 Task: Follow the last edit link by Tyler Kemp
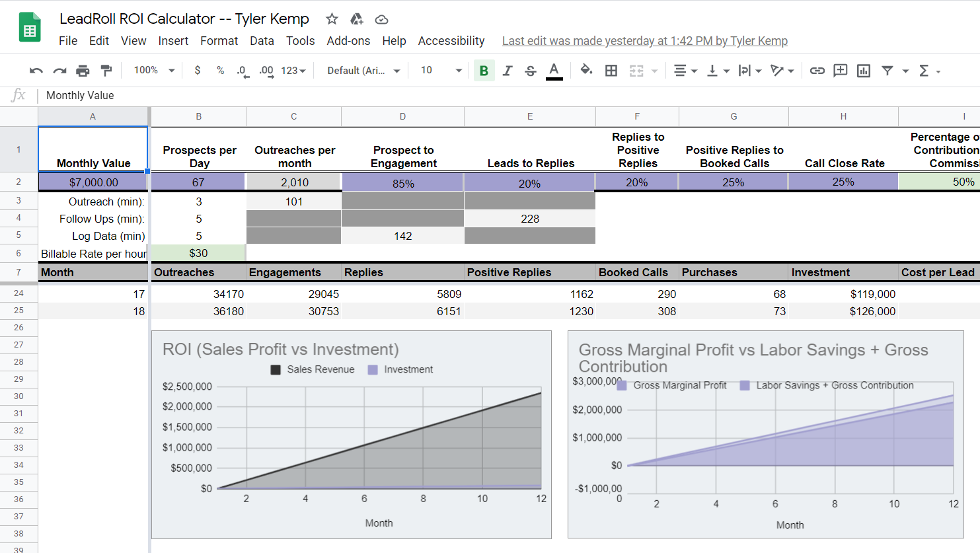coord(644,40)
